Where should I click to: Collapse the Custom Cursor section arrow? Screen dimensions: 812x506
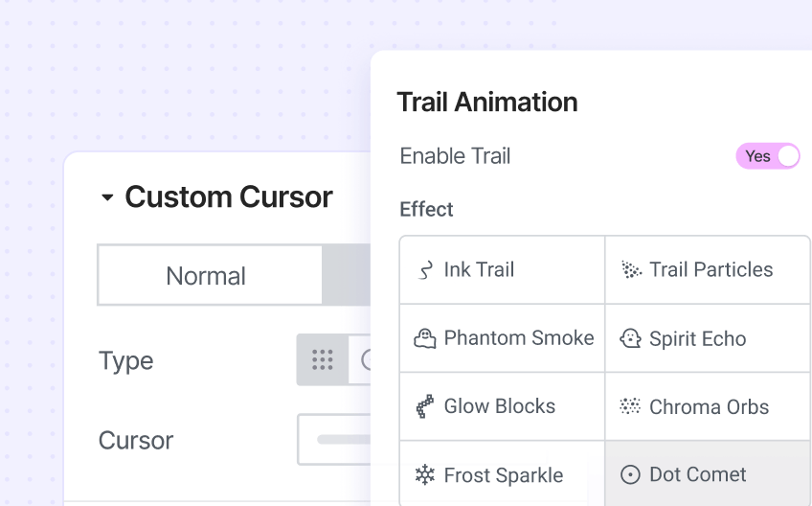click(107, 197)
